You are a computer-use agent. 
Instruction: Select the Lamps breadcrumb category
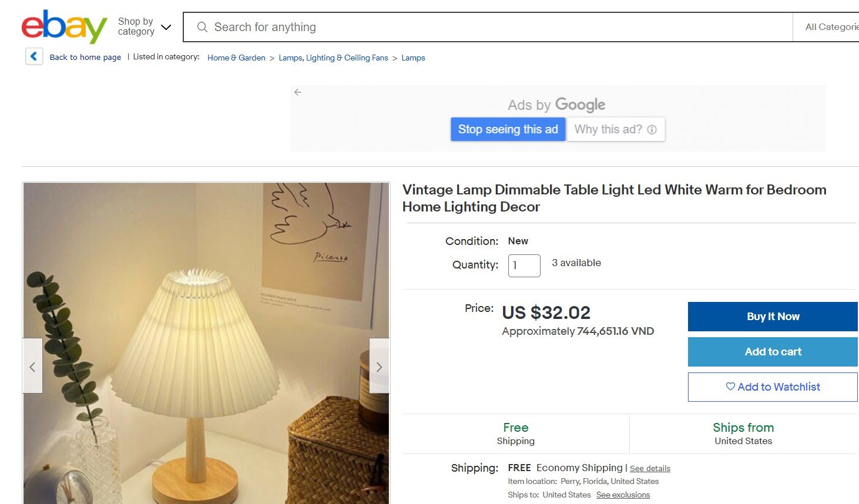click(413, 58)
